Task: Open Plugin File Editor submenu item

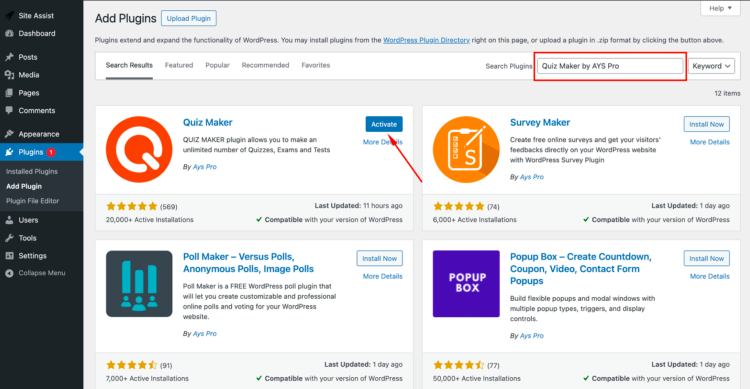Action: (33, 201)
